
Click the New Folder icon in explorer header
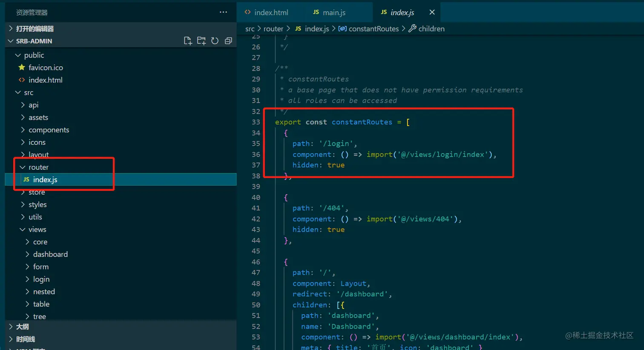(x=201, y=41)
